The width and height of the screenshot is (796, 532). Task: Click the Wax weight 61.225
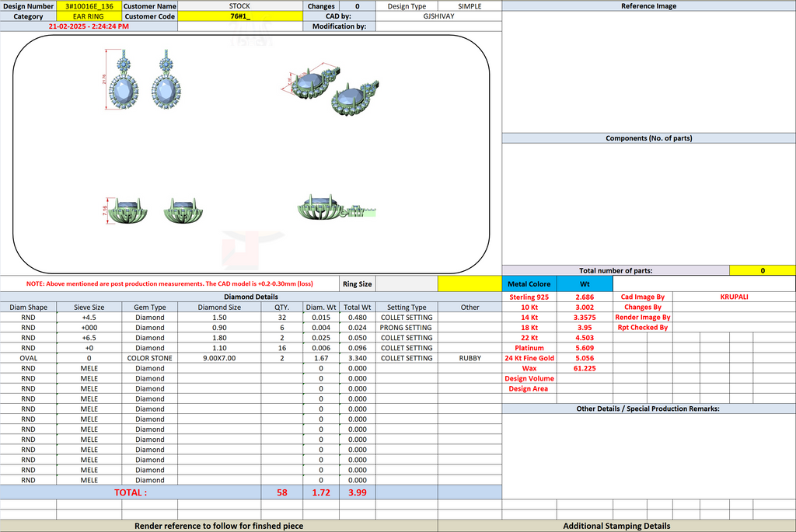click(x=585, y=368)
